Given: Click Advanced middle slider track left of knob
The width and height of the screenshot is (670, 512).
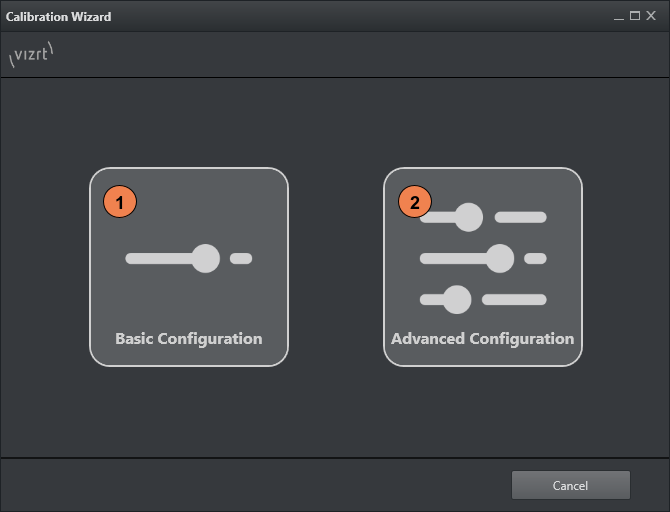Looking at the screenshot, I should [x=451, y=258].
